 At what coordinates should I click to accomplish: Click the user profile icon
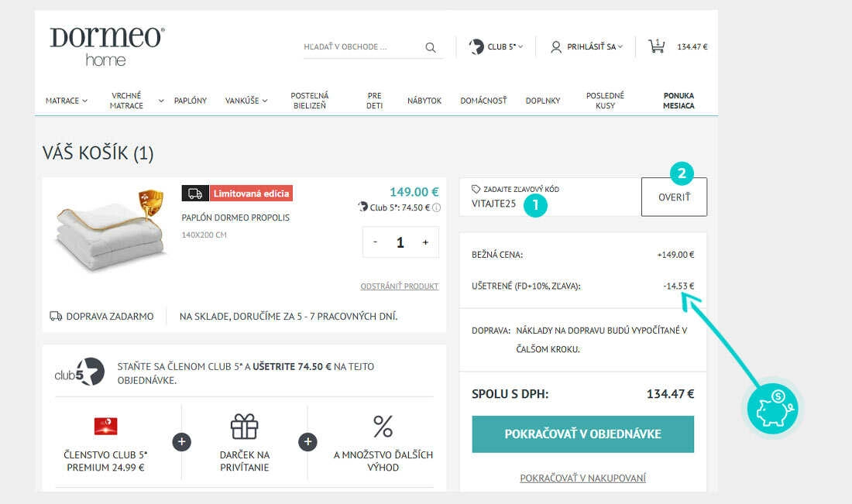(556, 47)
